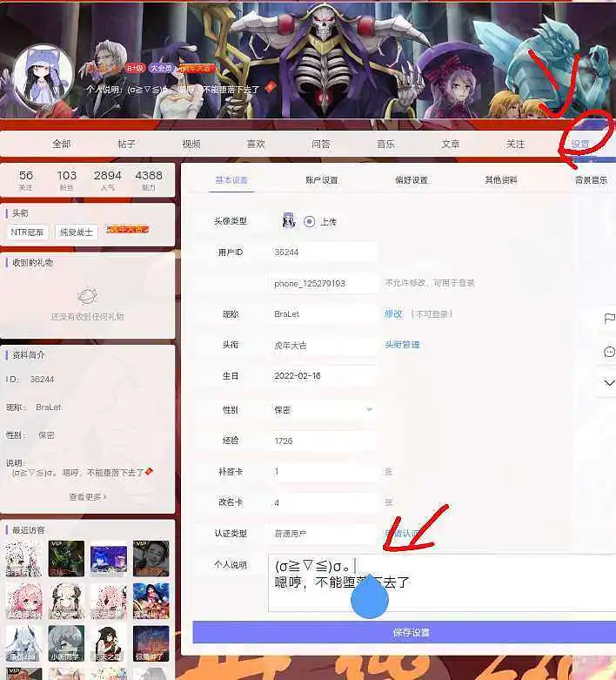Click the 纯爱战士 title tag
Screen dimensions: 616x680
click(x=77, y=232)
